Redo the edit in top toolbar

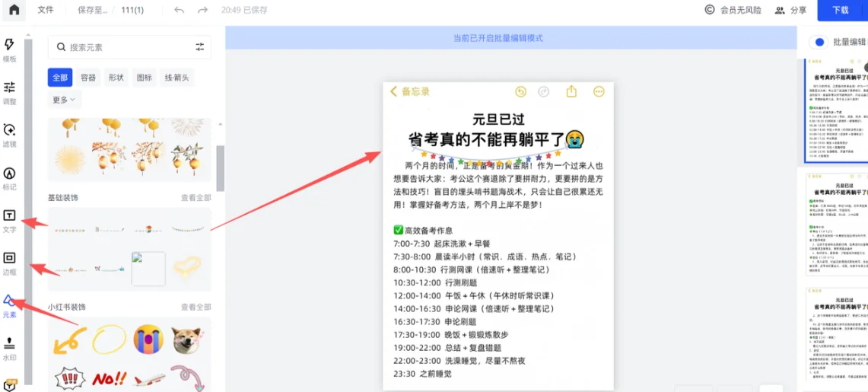(202, 10)
